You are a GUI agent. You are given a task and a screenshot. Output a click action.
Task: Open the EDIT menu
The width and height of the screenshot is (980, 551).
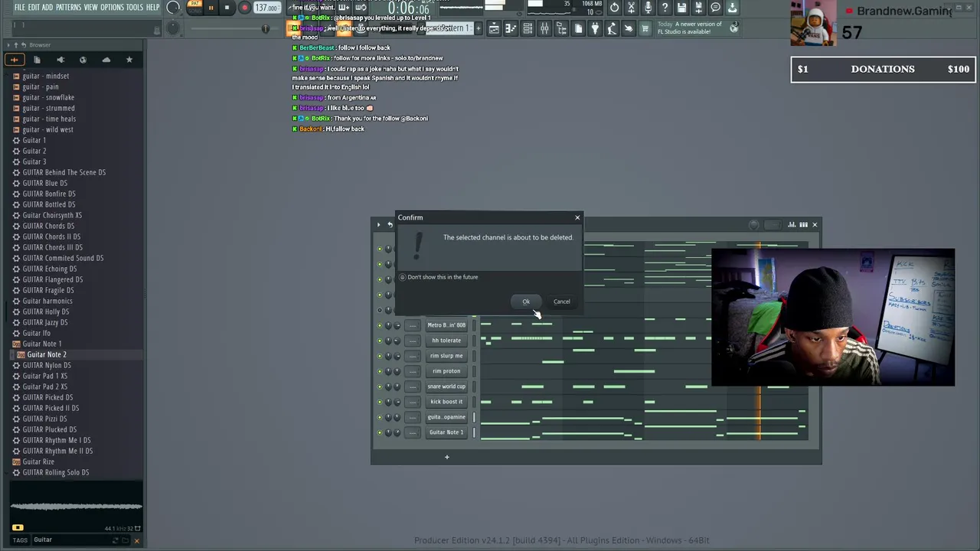click(x=34, y=8)
